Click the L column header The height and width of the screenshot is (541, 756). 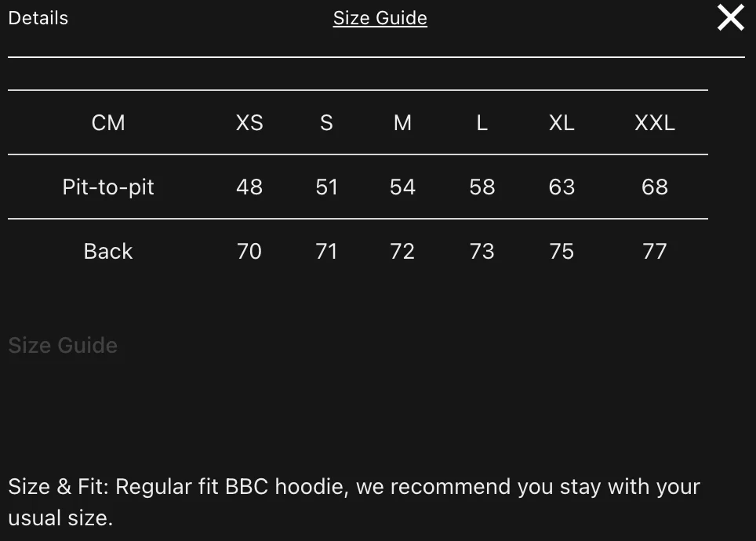tap(482, 122)
